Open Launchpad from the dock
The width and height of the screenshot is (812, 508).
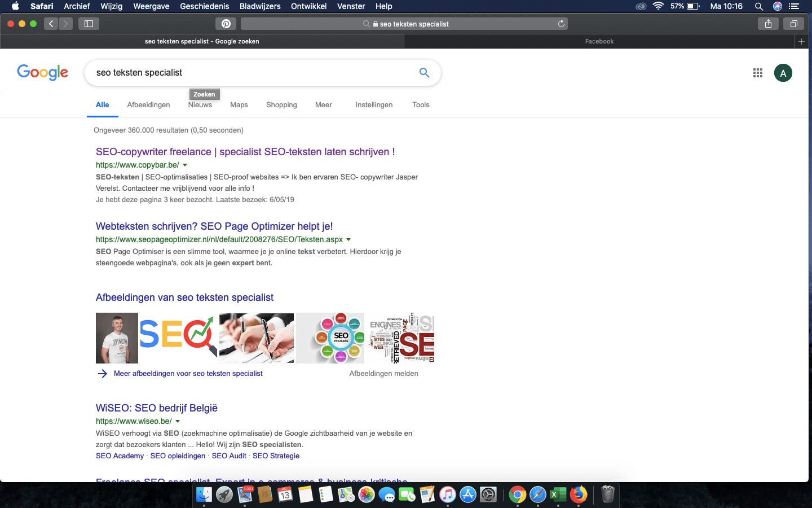[224, 495]
